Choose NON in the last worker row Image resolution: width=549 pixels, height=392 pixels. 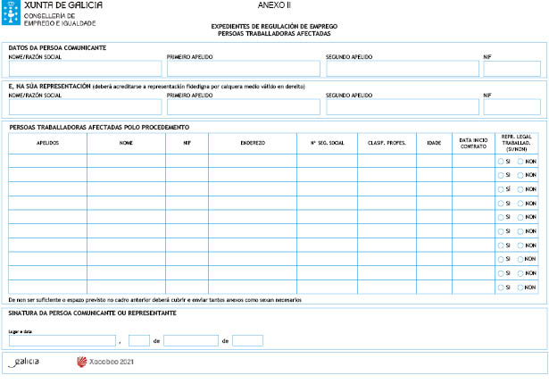pyautogui.click(x=520, y=288)
